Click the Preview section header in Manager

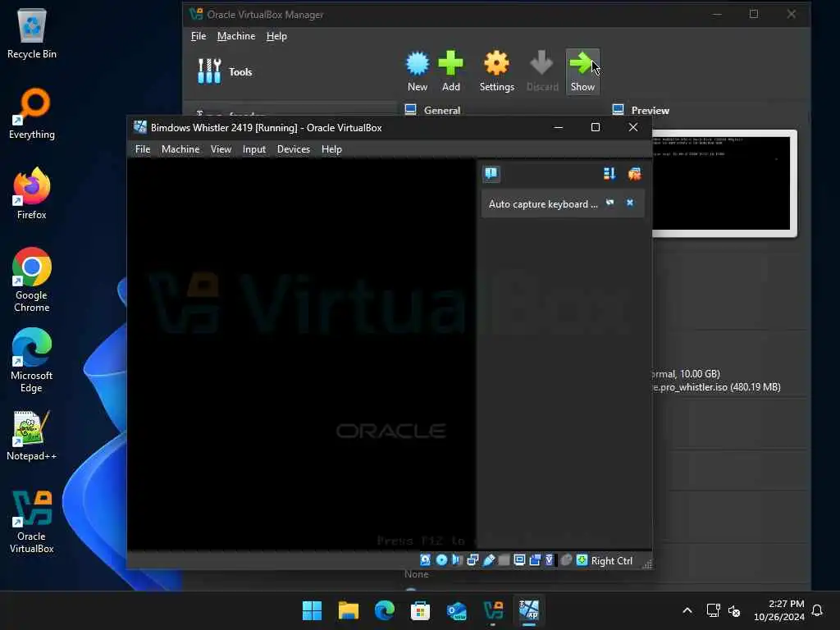tap(650, 111)
